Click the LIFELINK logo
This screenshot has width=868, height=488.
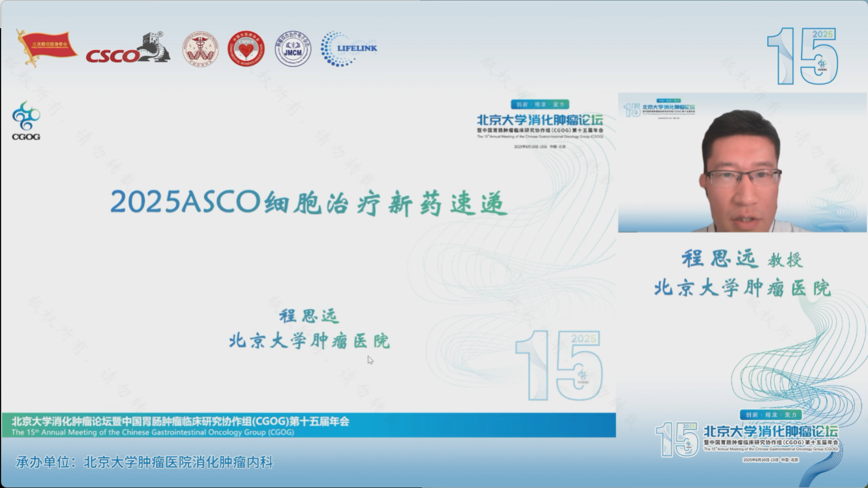[348, 49]
